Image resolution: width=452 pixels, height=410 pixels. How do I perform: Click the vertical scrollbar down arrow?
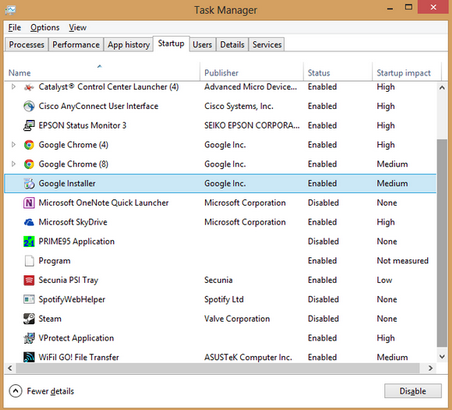442,357
